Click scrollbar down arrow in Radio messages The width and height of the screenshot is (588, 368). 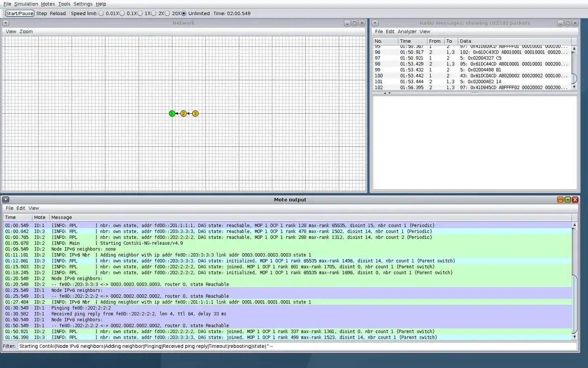pyautogui.click(x=574, y=87)
